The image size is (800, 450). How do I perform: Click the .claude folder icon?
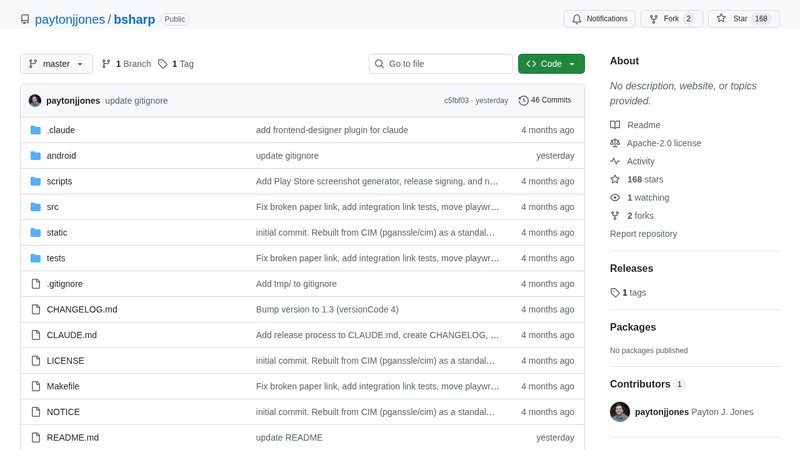pyautogui.click(x=35, y=130)
